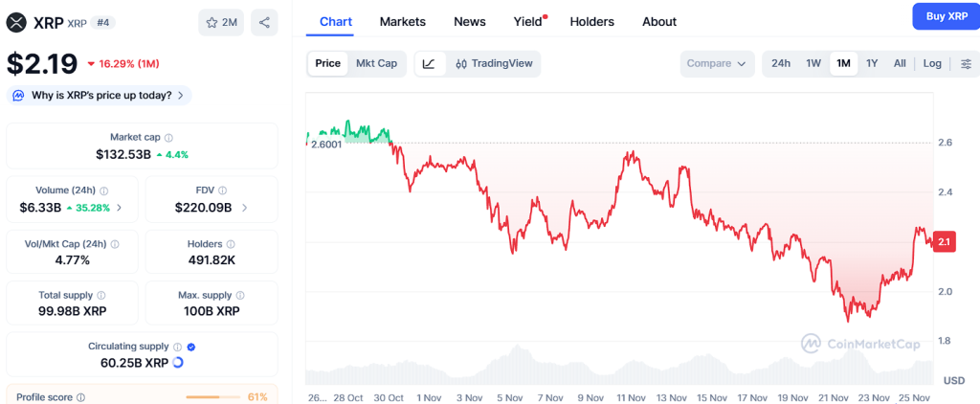Open chart settings sliders icon

tap(966, 64)
